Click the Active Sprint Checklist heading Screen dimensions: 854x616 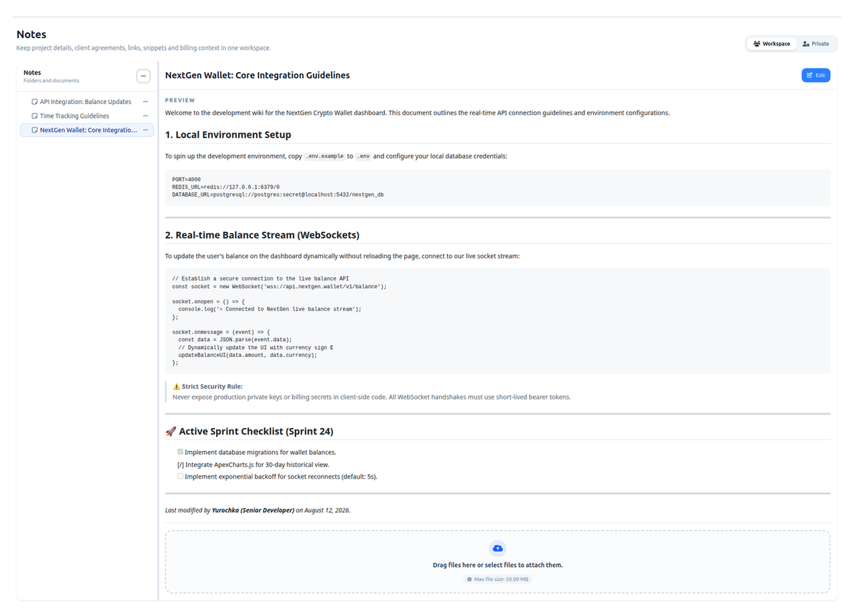pyautogui.click(x=249, y=431)
